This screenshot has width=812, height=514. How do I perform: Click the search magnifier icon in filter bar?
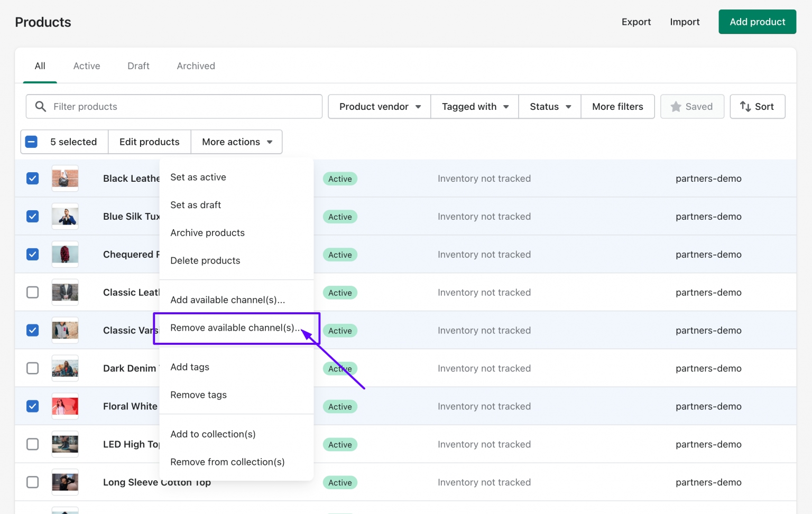click(40, 106)
